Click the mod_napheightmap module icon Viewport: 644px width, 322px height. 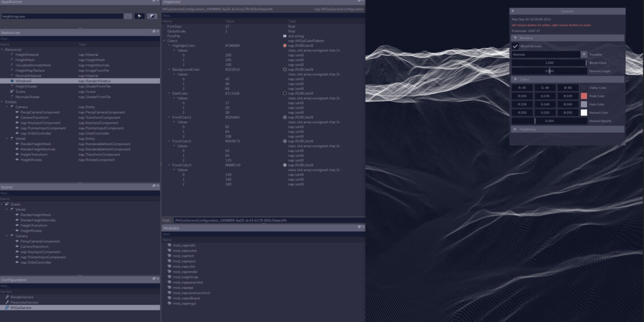(169, 277)
